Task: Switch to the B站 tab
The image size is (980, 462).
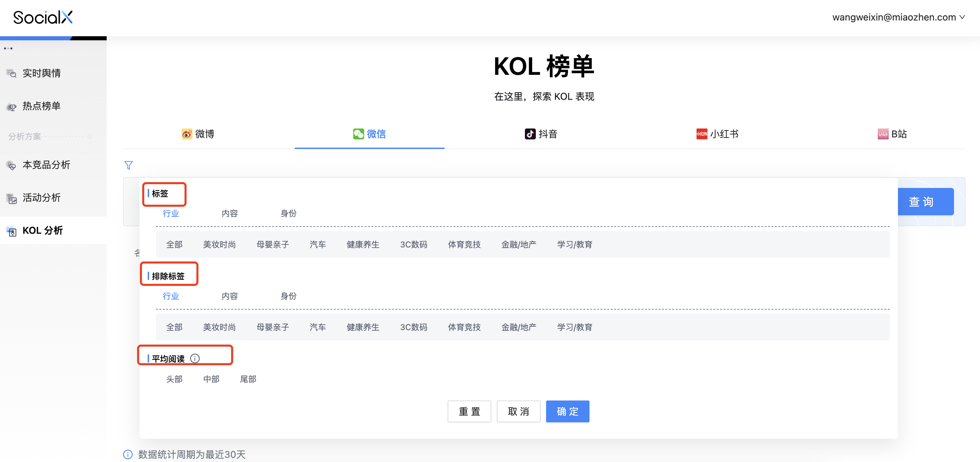Action: pyautogui.click(x=892, y=134)
